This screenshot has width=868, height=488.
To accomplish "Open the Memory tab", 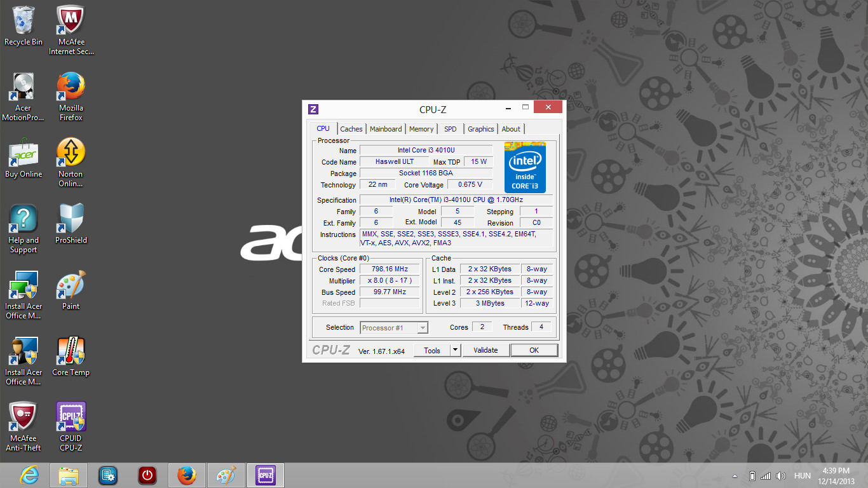I will [x=421, y=129].
